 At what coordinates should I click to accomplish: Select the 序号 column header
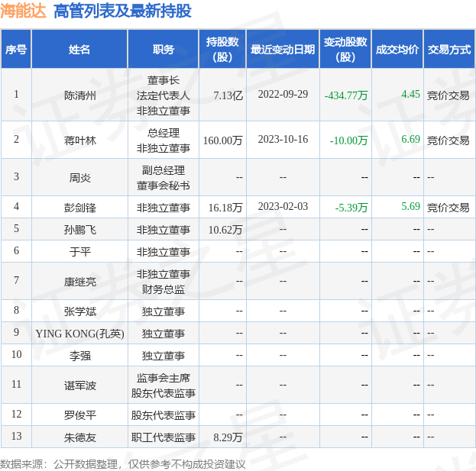tap(16, 49)
